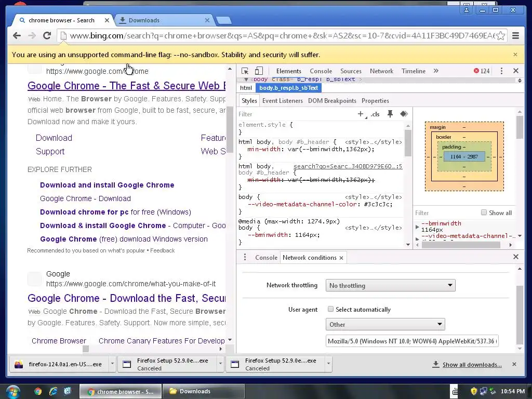Open options arrow for second canceled Firefox Setup
This screenshot has width=532, height=399.
(328, 364)
